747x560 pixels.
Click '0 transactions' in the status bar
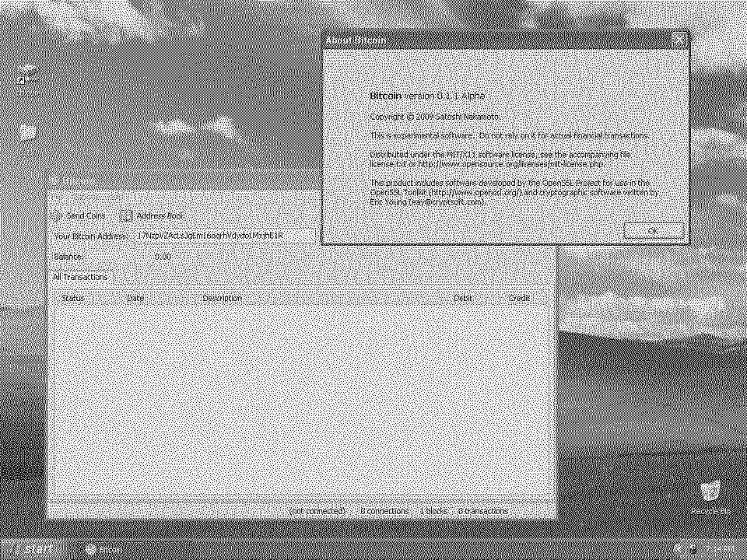coord(482,510)
